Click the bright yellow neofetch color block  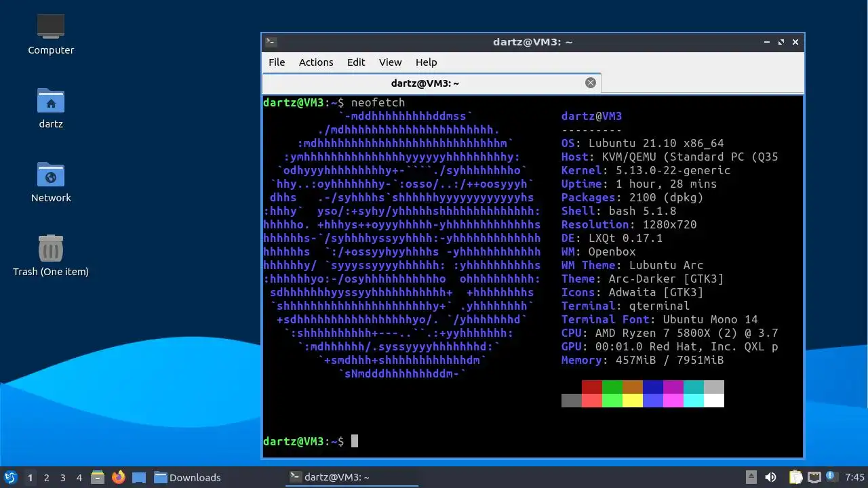click(x=633, y=401)
